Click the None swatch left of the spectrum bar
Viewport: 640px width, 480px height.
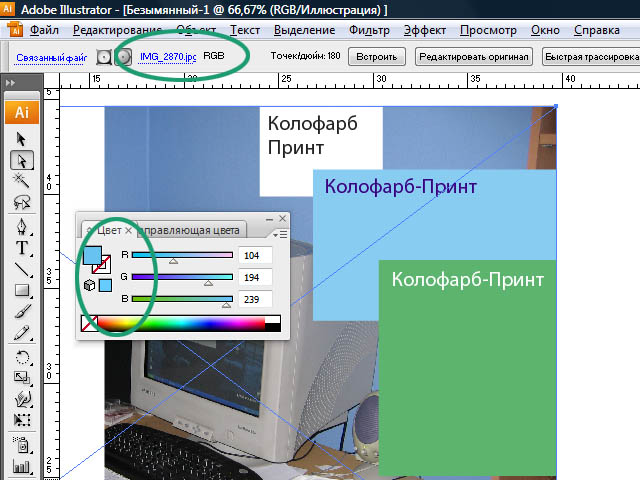tap(89, 323)
